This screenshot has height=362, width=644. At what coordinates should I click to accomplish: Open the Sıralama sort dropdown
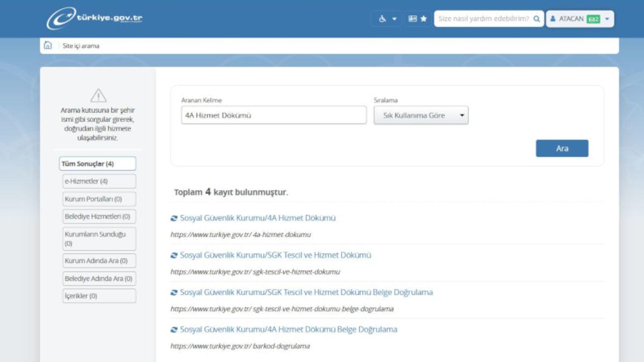421,115
